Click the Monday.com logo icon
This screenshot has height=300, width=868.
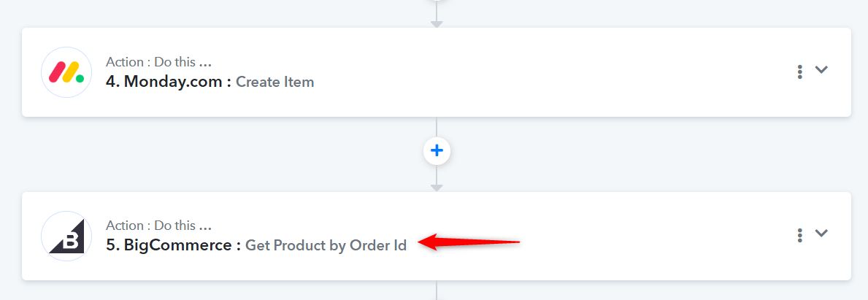66,72
